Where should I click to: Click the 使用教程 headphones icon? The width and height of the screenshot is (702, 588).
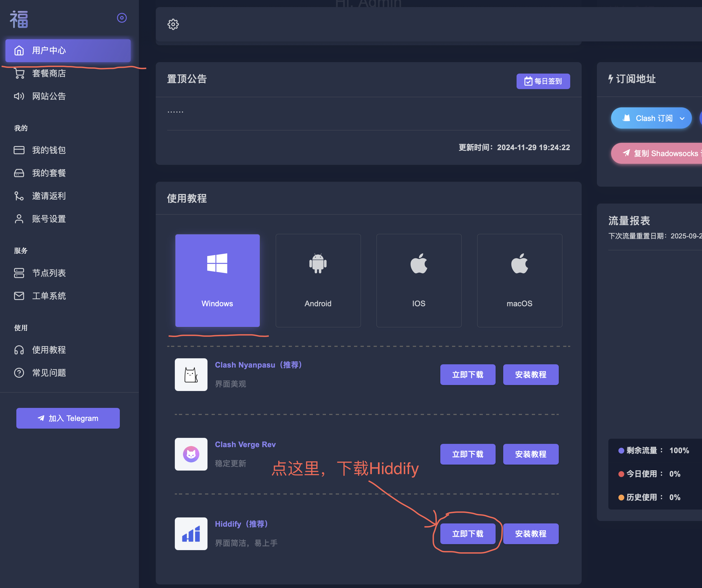(19, 350)
